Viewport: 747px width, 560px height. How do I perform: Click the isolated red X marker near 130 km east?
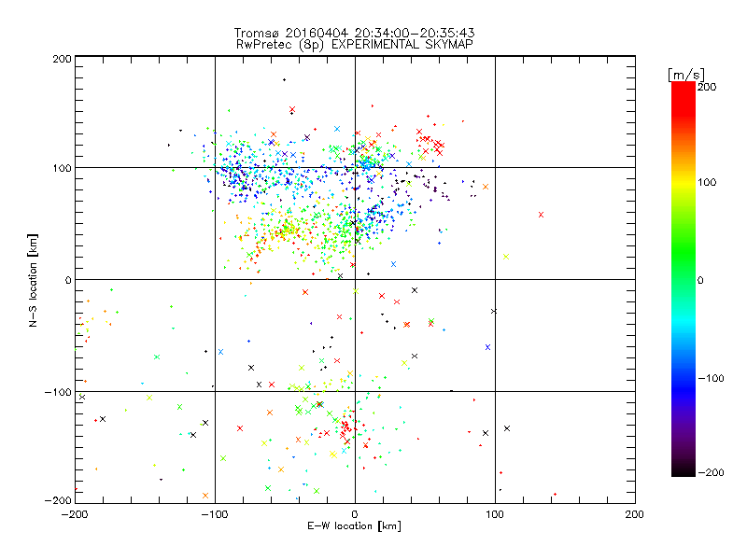click(541, 215)
